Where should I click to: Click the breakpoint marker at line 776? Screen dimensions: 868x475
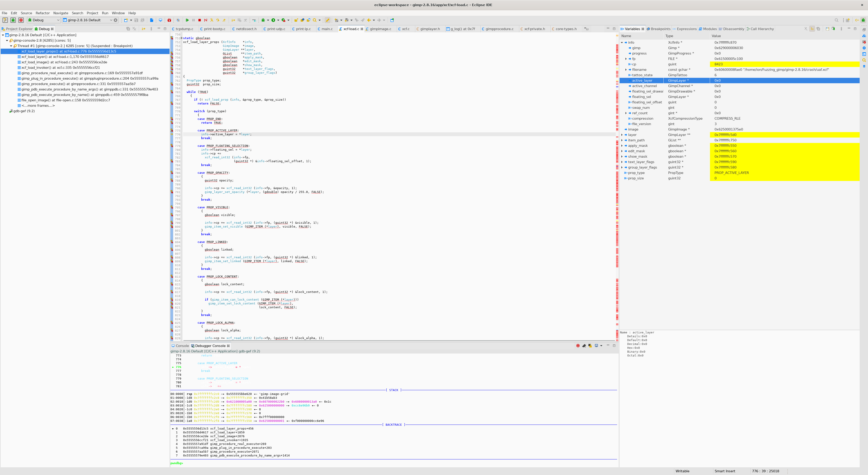[172, 135]
